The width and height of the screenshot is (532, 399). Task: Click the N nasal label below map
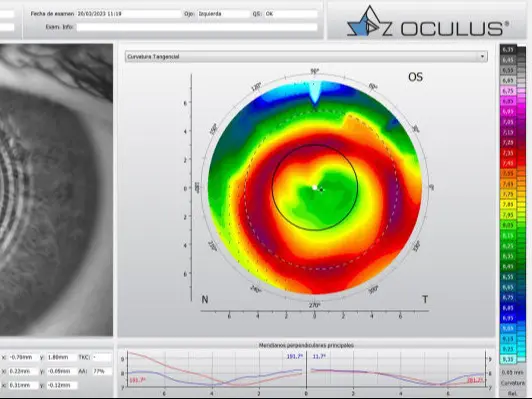[205, 299]
